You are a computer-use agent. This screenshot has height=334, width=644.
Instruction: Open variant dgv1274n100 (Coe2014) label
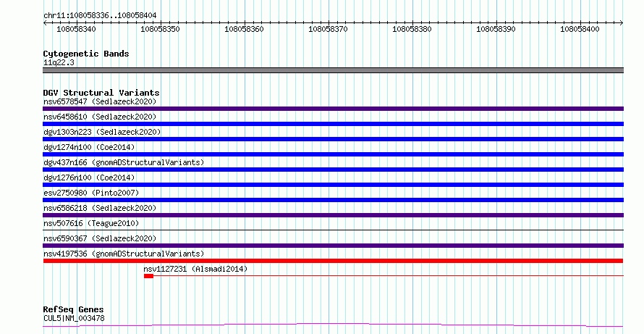[x=89, y=147]
